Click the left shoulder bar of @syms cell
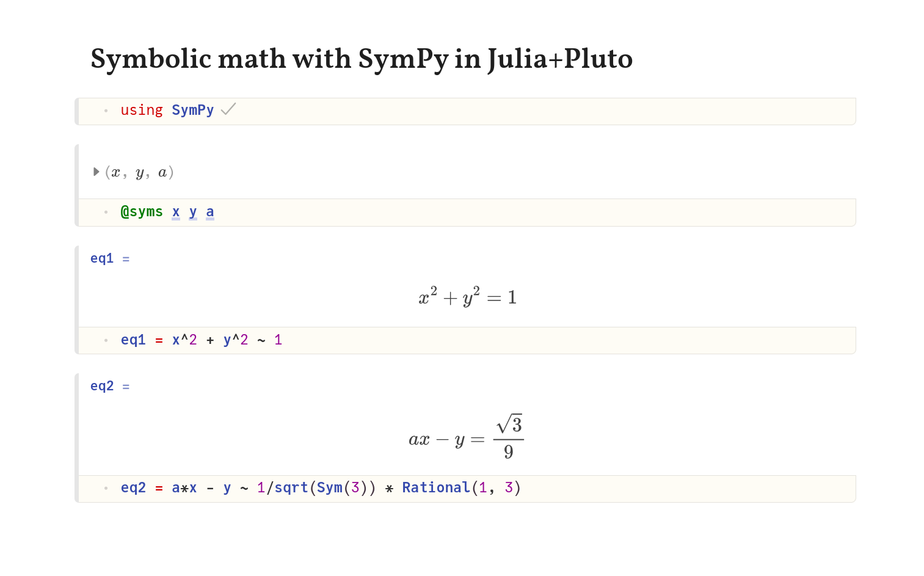The height and width of the screenshot is (576, 924). [76, 185]
